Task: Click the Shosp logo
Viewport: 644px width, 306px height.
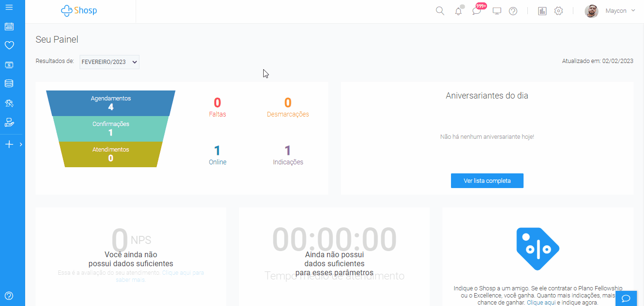Action: (79, 10)
